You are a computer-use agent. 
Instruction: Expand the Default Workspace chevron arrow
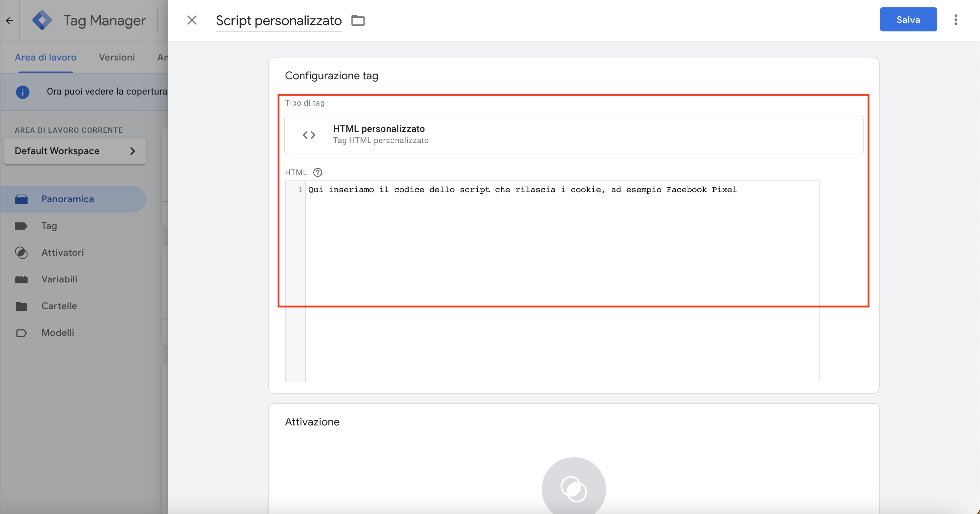point(132,151)
